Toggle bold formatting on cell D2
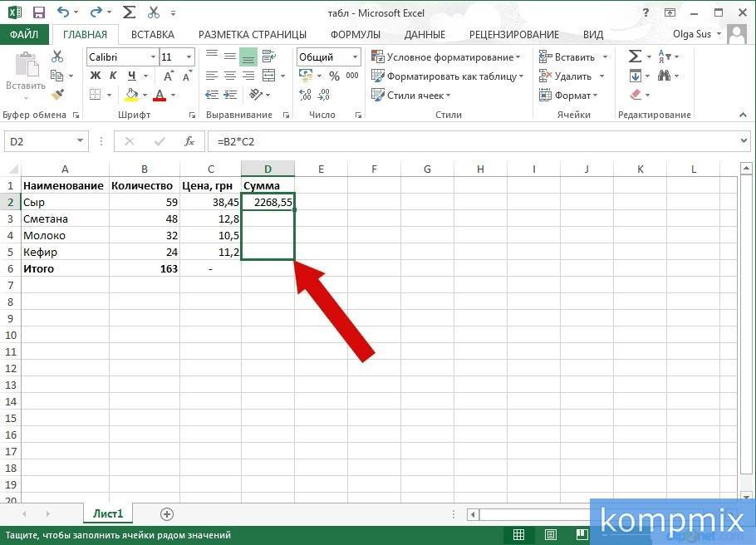This screenshot has width=756, height=545. coord(96,75)
